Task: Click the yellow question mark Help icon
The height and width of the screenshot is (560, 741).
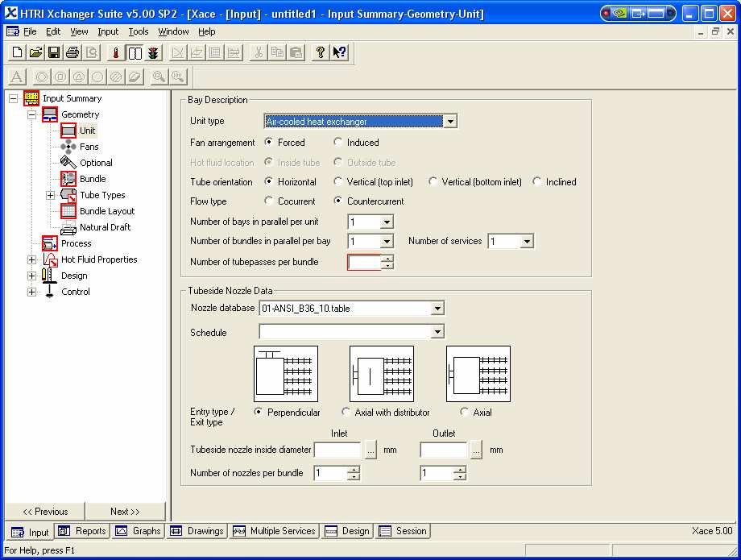Action: (x=320, y=52)
